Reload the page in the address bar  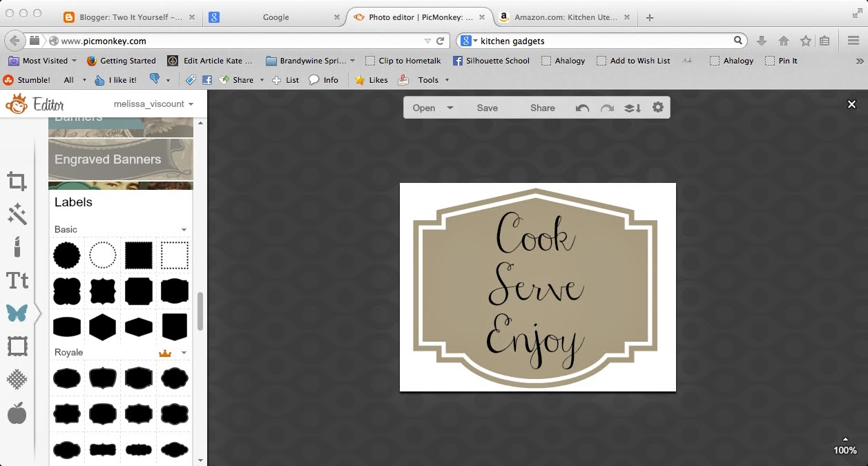tap(440, 41)
